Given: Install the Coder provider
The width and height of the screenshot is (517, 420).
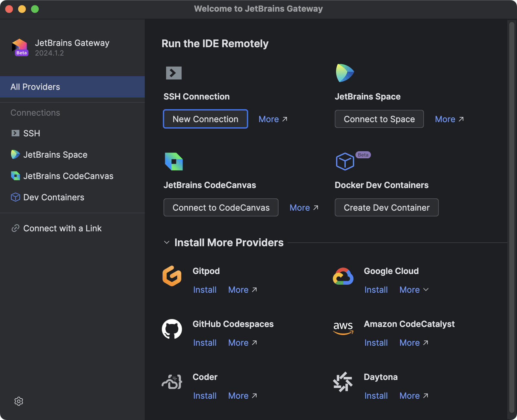Looking at the screenshot, I should [x=205, y=396].
